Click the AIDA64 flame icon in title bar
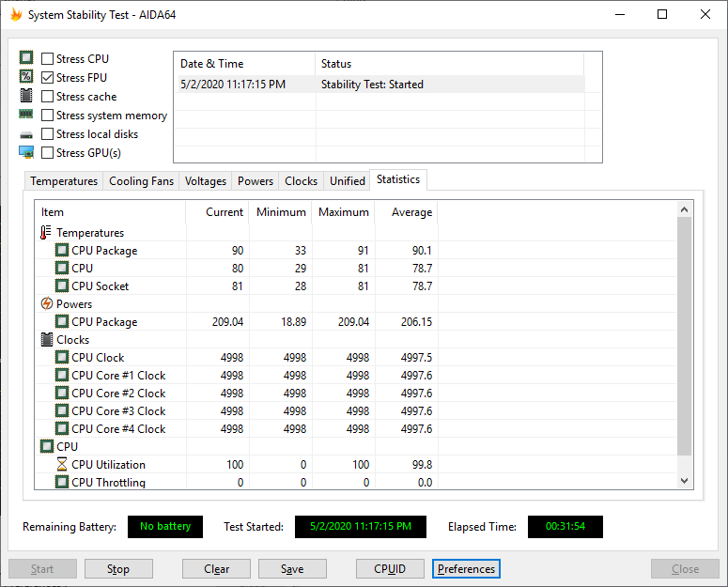 (16, 15)
